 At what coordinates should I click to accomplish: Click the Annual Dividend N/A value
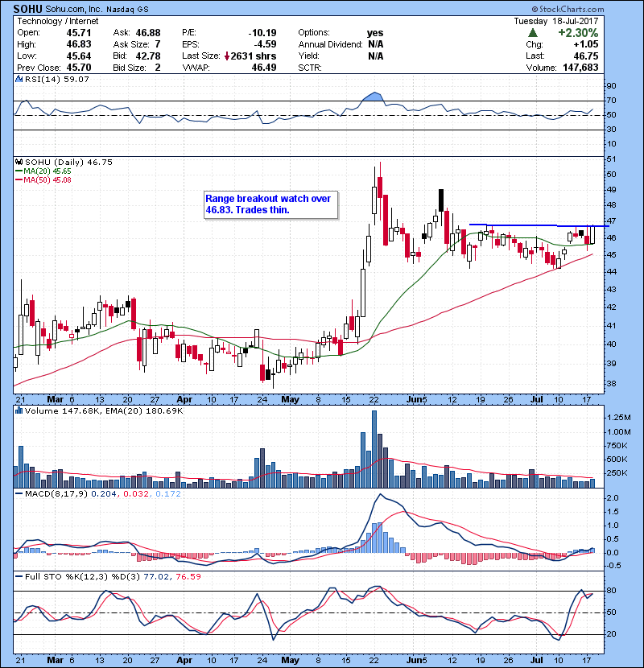(x=375, y=44)
